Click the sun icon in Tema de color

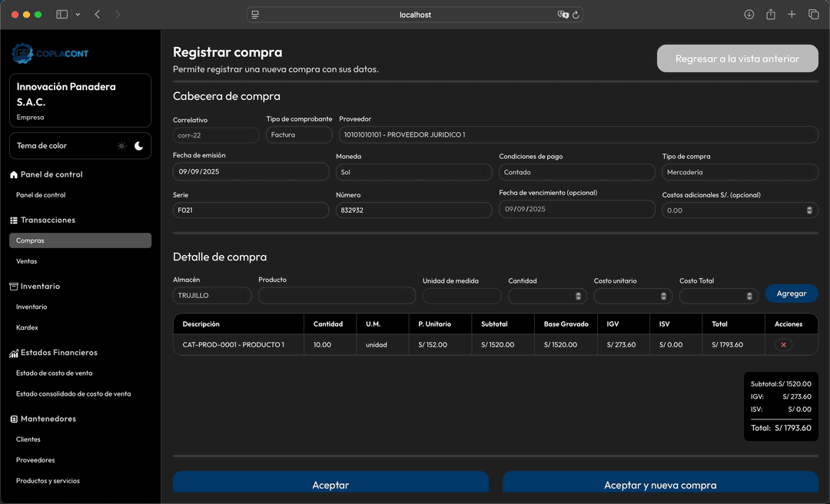click(x=122, y=146)
